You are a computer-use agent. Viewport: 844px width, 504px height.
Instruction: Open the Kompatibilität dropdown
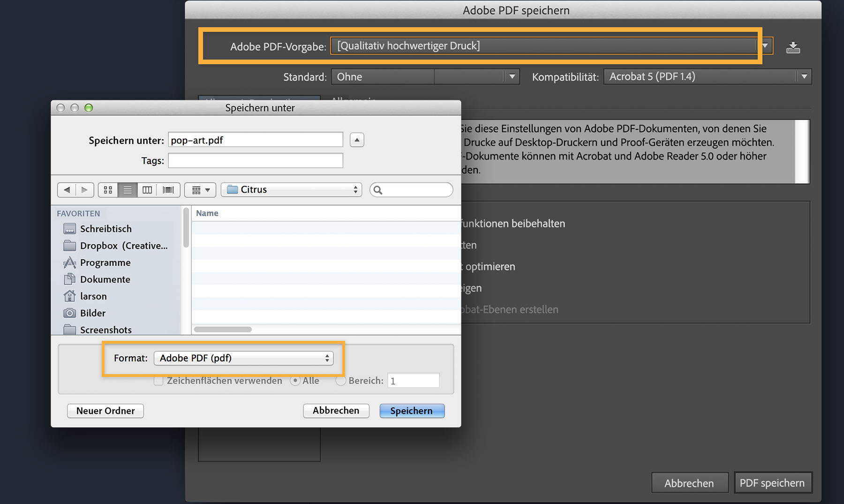[708, 77]
